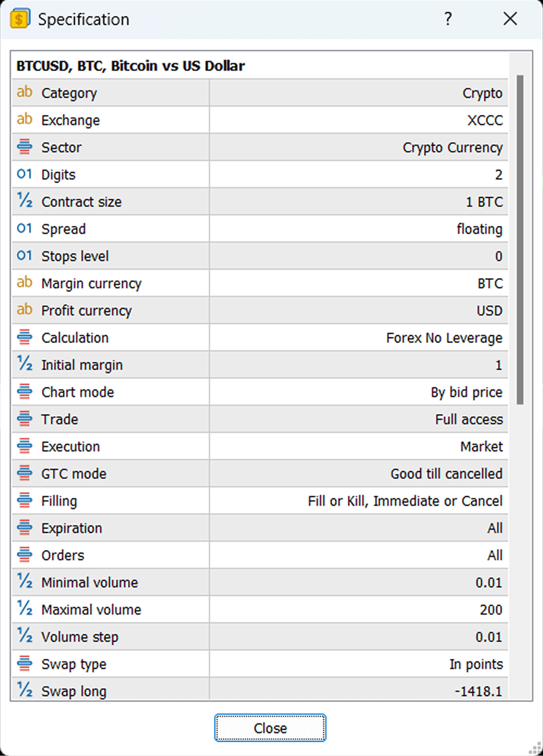This screenshot has height=756, width=543.
Task: Click the ab icon next to Margin currency
Action: 24,282
